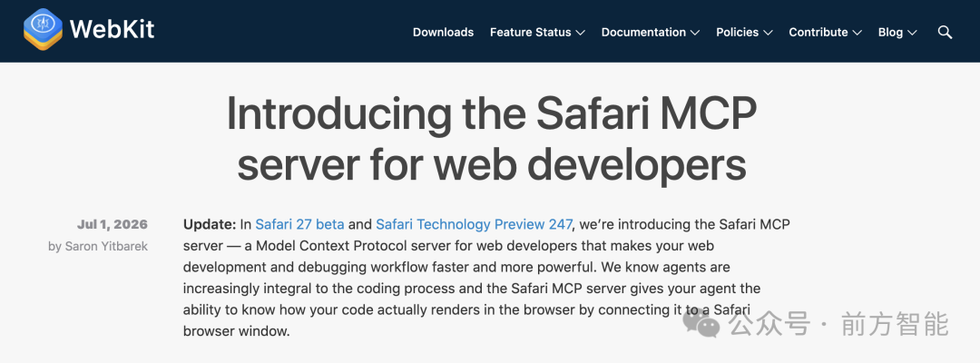980x363 pixels.
Task: Follow the Safari Technology Preview 247 link
Action: click(x=474, y=224)
